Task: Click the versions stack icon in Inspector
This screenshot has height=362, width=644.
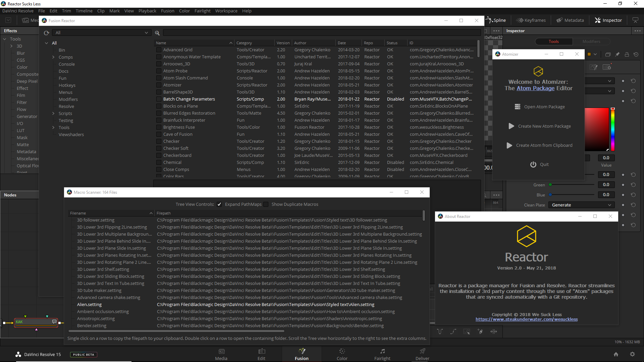Action: coord(608,54)
